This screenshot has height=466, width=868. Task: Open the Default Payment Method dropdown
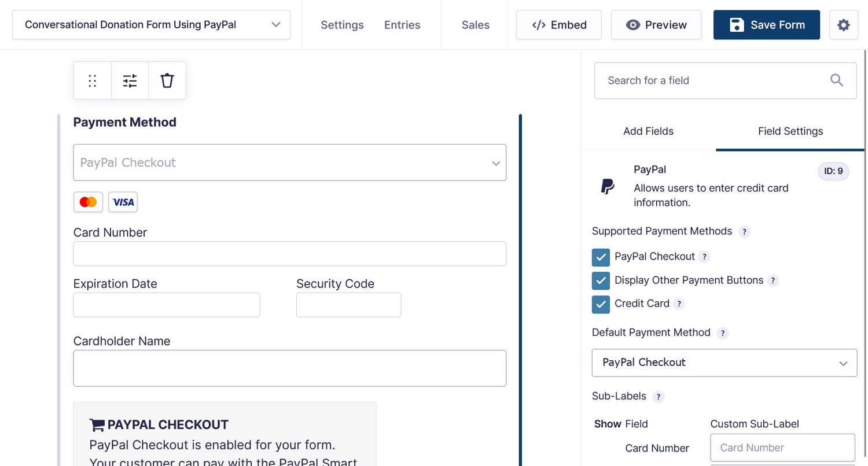click(724, 363)
